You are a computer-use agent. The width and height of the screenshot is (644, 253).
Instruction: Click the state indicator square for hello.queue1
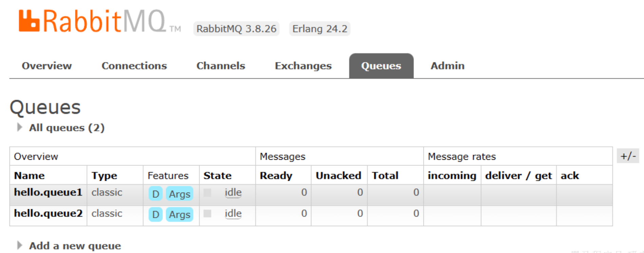click(207, 193)
